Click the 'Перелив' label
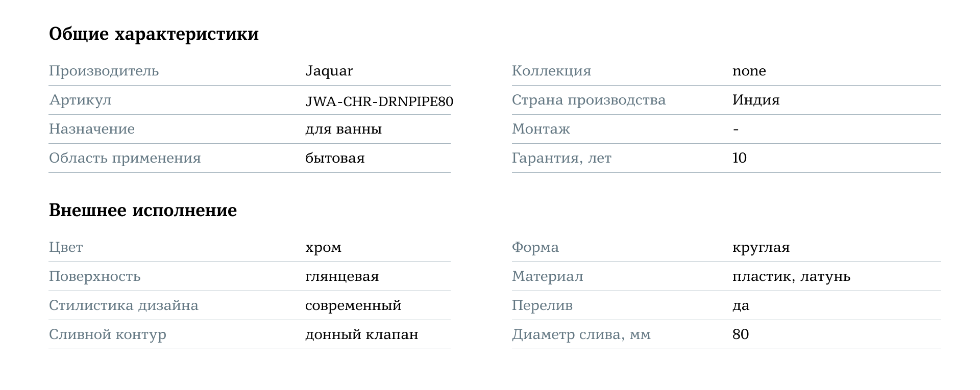The height and width of the screenshot is (390, 980). tap(542, 305)
